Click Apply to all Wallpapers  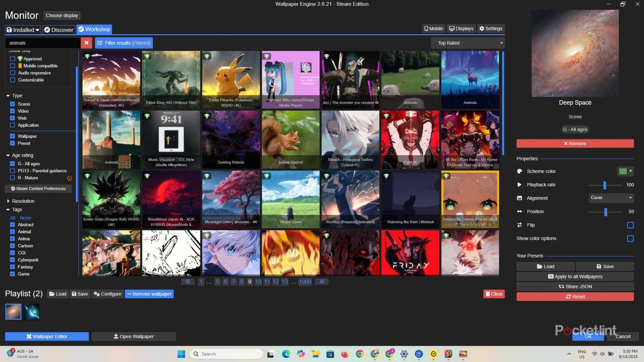575,276
